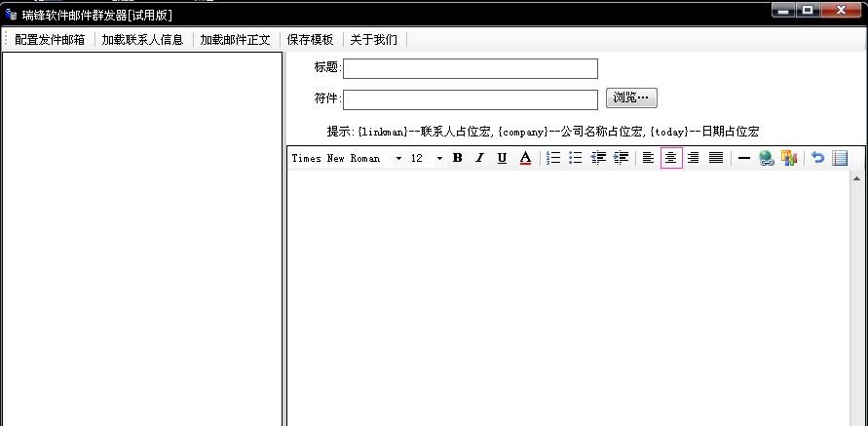Undo the last edit
Viewport: 868px width, 426px height.
(817, 158)
